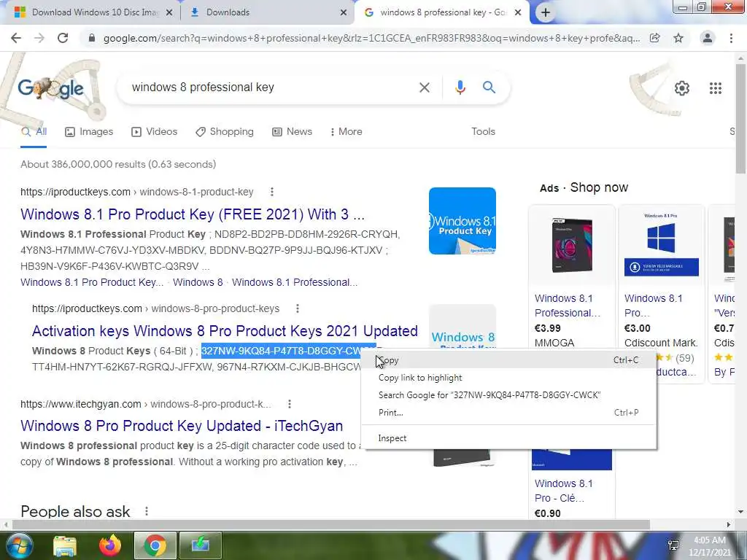Screen dimensions: 747x560
Task: Open the blue Windows 8.1 Product Key thumbnail
Action: tap(462, 221)
